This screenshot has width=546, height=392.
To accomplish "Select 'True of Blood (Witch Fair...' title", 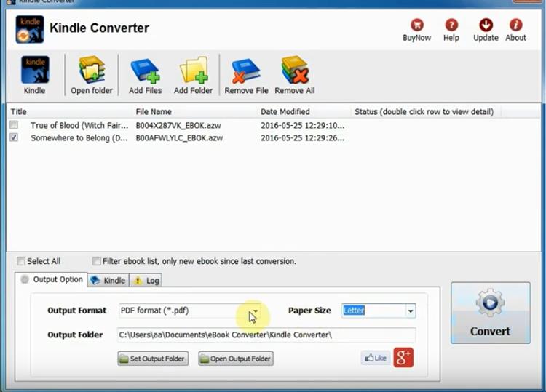I will 79,125.
